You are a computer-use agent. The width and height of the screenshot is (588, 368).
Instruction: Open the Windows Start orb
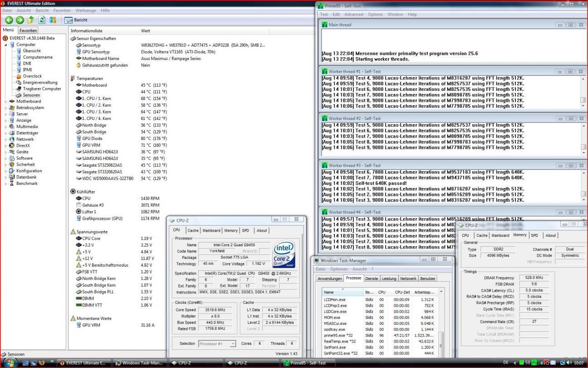10,362
